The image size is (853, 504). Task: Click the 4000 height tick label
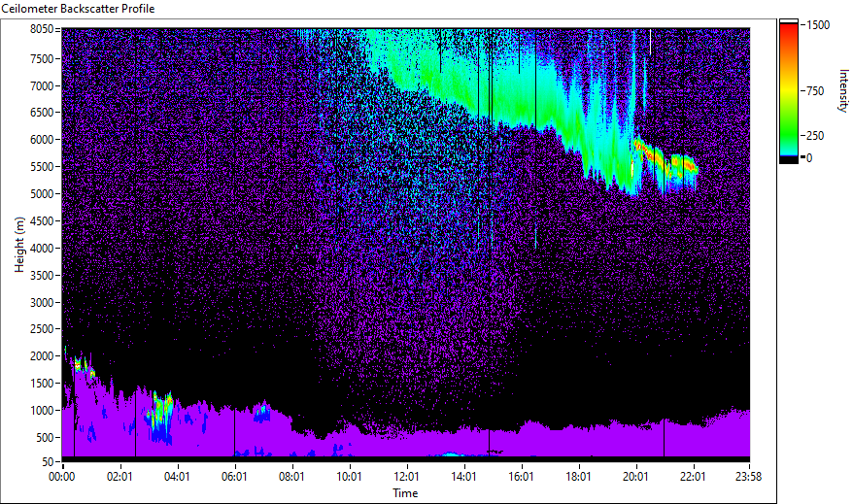42,249
